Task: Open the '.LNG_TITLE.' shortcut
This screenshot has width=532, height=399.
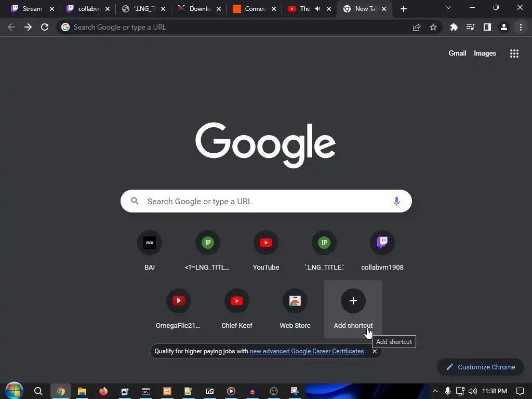Action: (324, 251)
